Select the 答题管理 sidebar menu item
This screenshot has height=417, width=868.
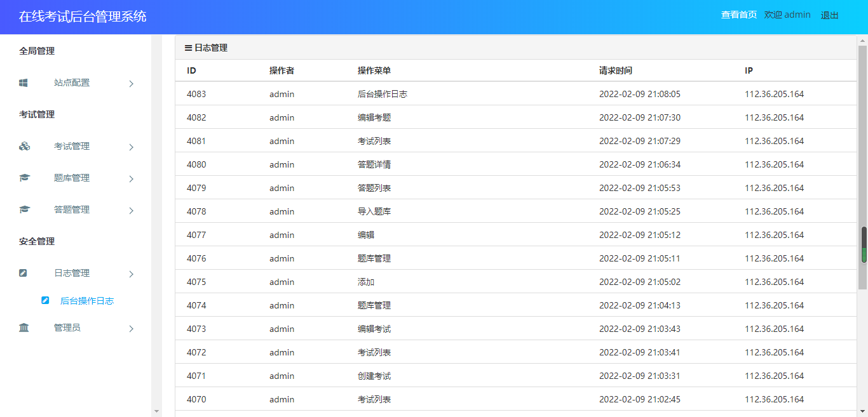[x=71, y=209]
